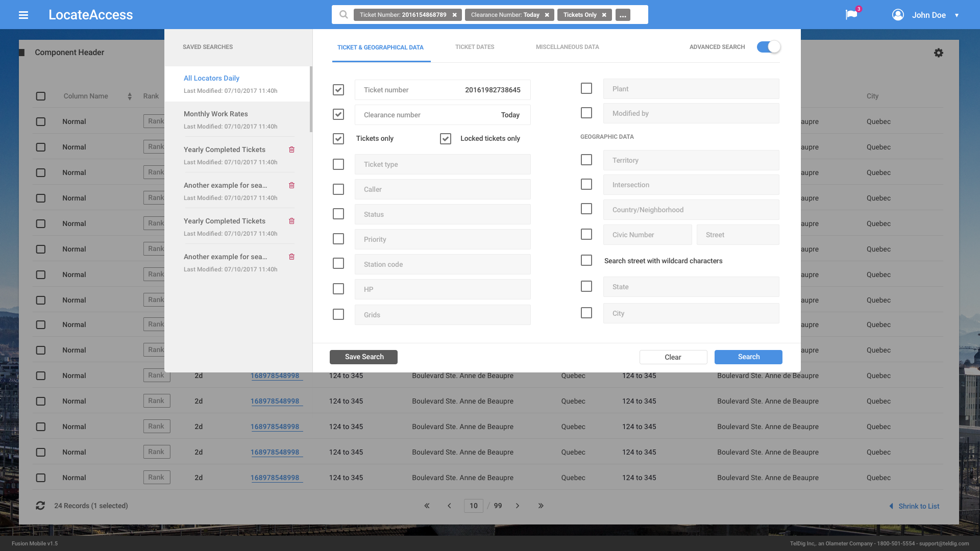Viewport: 980px width, 551px height.
Task: Go to the previous page arrow
Action: pos(449,506)
